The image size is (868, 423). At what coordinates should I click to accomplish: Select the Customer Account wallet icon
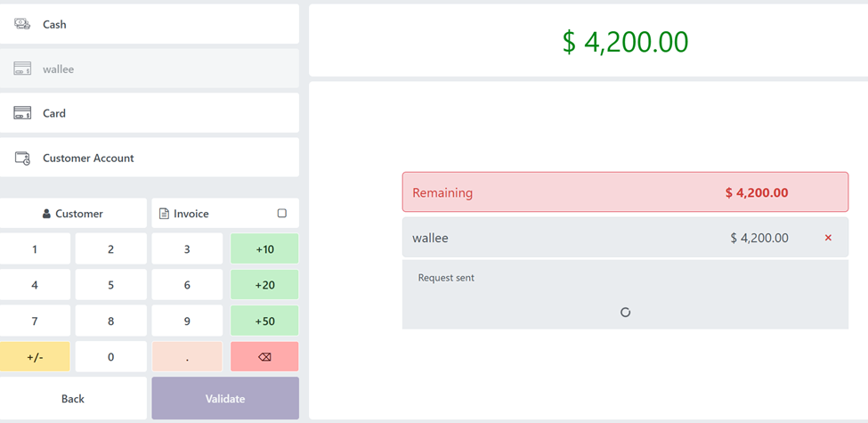pos(22,158)
